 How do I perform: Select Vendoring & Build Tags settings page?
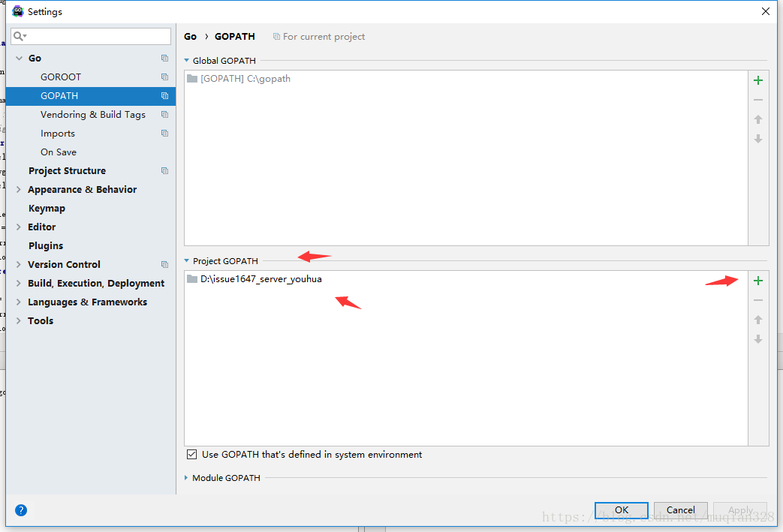(x=92, y=115)
